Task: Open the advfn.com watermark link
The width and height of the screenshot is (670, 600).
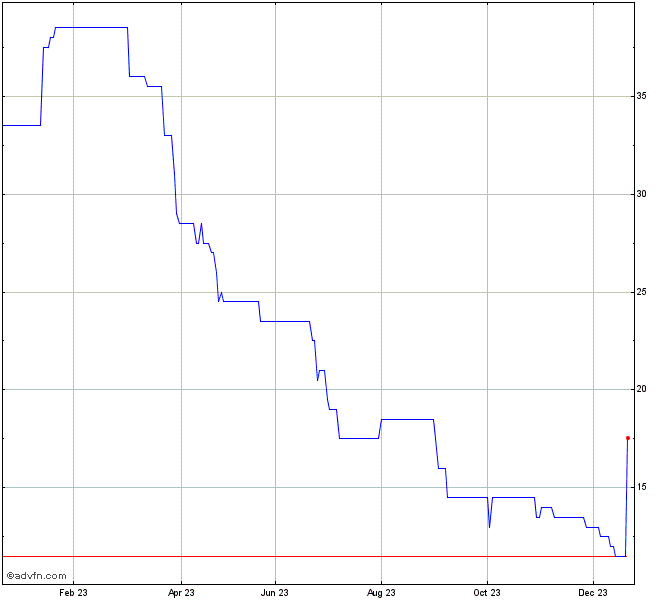Action: (x=37, y=575)
